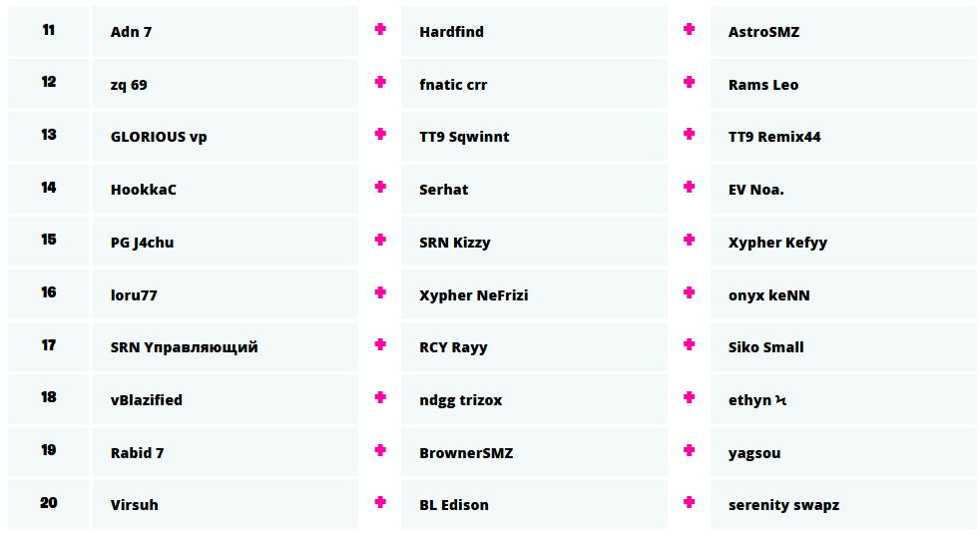Click the plus icon between Virsuh and BL Edison
This screenshot has height=536, width=980.
pyautogui.click(x=380, y=503)
